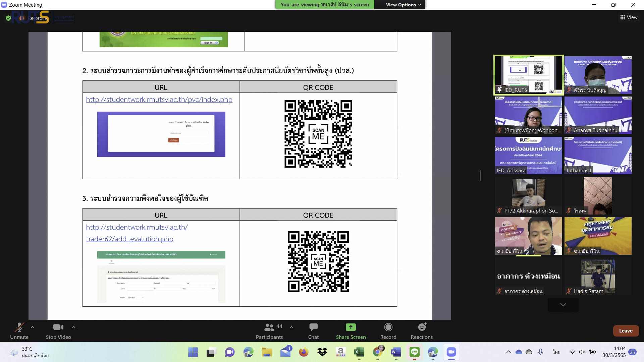Open Teams Chat taskbar icon

(230, 352)
